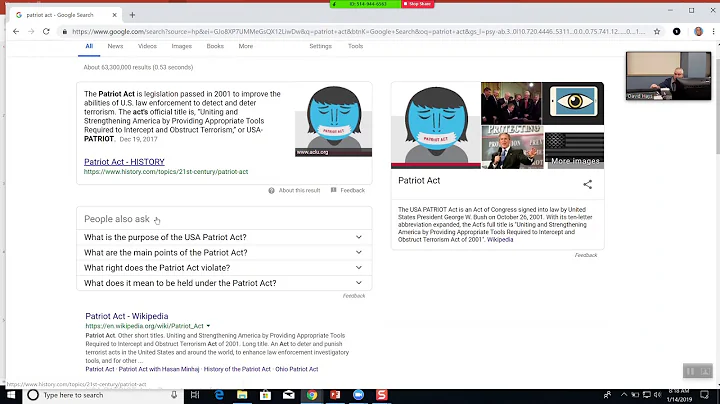720x404 pixels.
Task: Open Mail app from taskbar
Action: (x=288, y=395)
